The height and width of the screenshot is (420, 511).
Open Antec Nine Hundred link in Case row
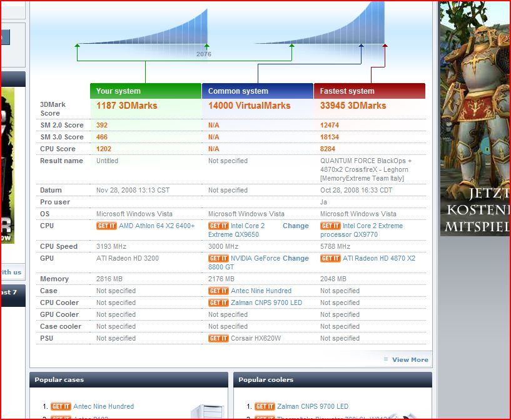pyautogui.click(x=261, y=291)
